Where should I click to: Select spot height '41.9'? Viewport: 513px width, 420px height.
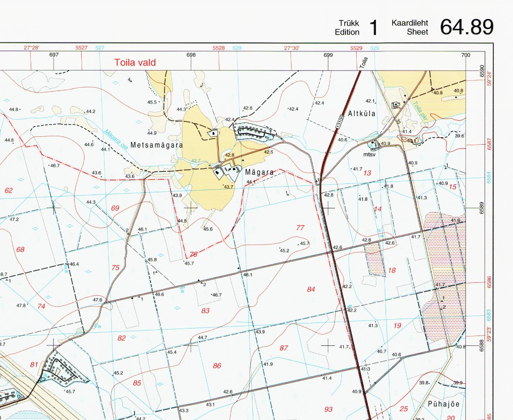pos(268,364)
